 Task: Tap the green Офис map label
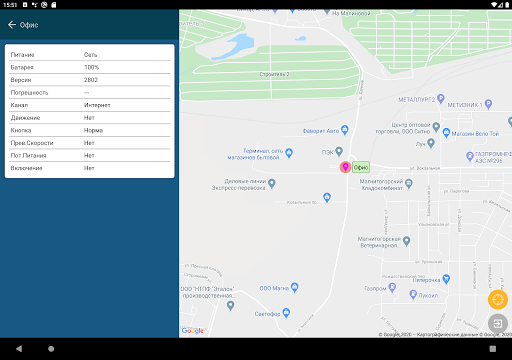pos(361,167)
